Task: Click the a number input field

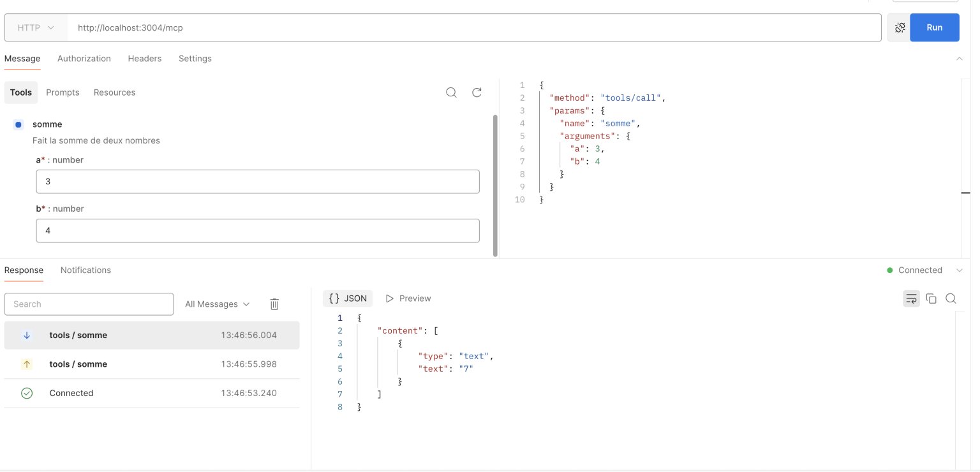Action: [258, 182]
